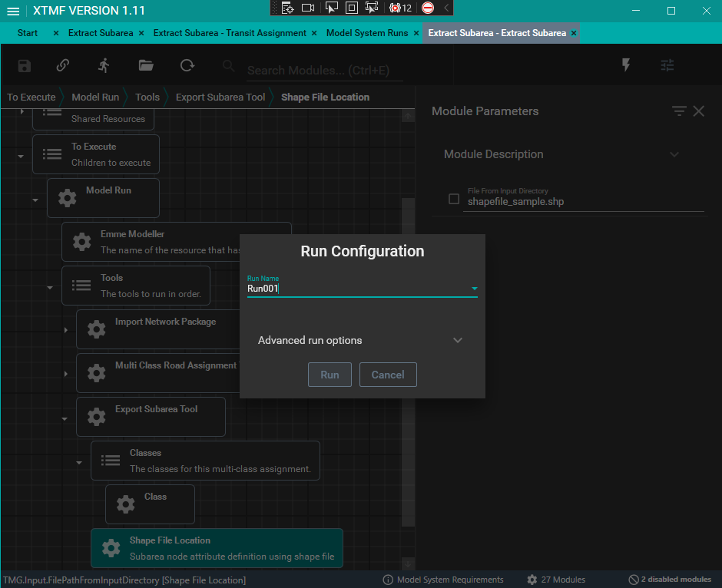
Task: Expand the Import Network Package node arrow
Action: [66, 330]
